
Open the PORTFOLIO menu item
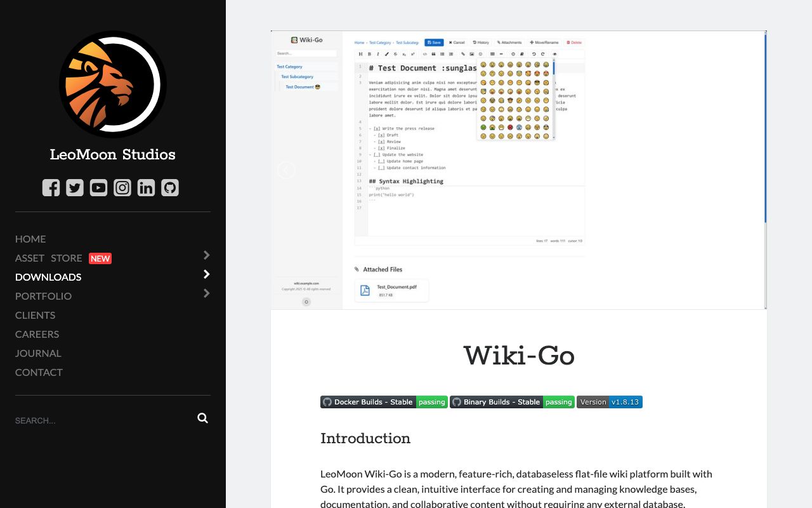[43, 296]
